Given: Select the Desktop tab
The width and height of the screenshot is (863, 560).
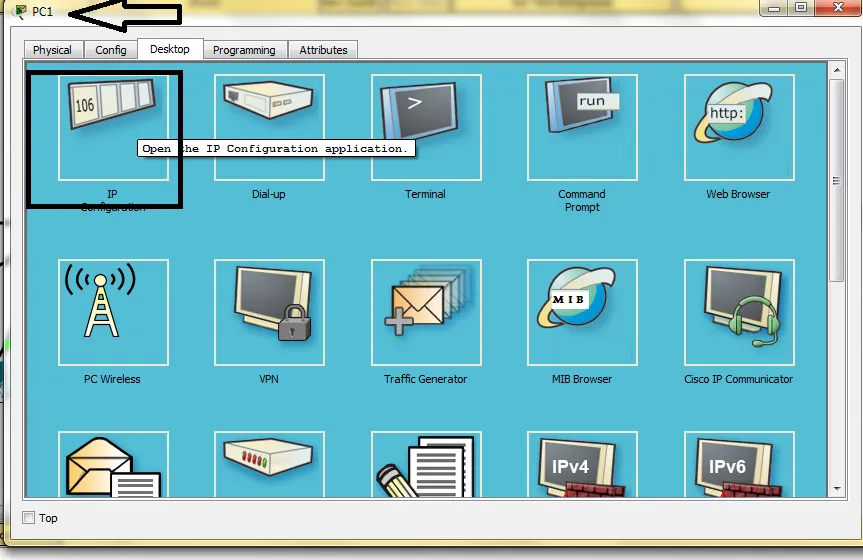Looking at the screenshot, I should point(170,49).
